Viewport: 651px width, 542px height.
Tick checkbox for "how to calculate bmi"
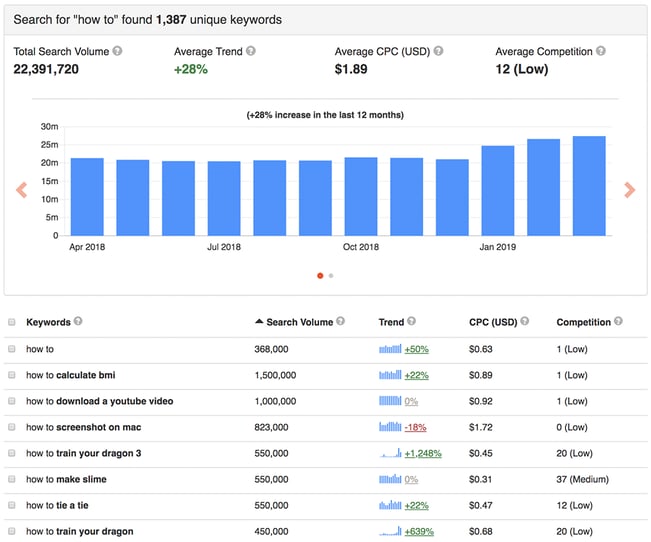click(x=12, y=375)
